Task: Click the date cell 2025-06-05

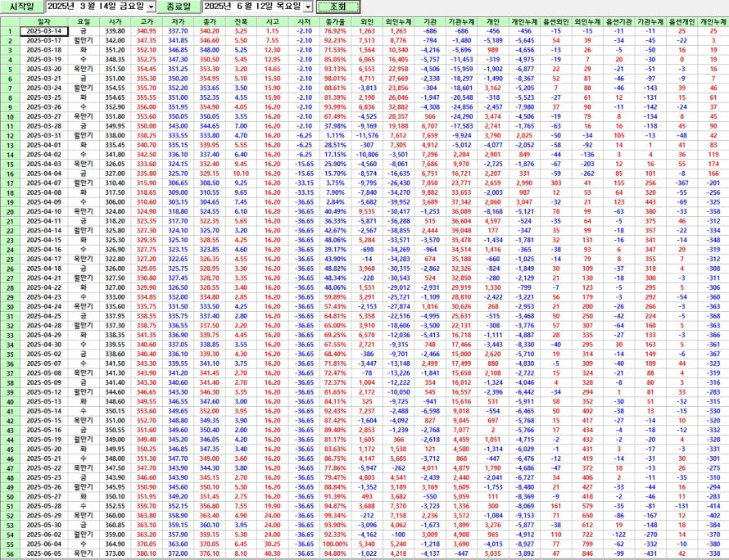Action: pos(43,553)
